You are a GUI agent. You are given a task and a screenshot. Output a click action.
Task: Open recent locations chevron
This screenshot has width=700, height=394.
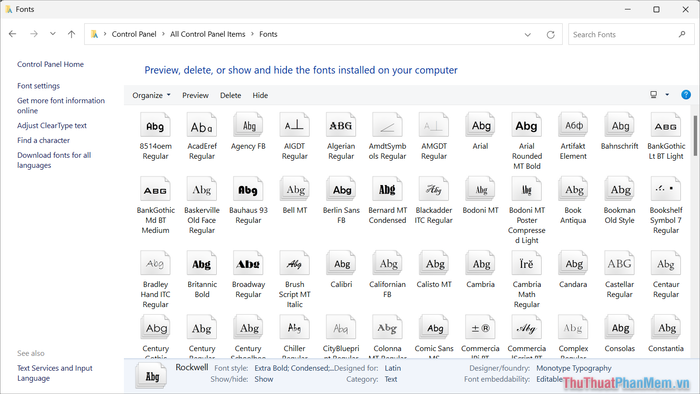pyautogui.click(x=53, y=34)
